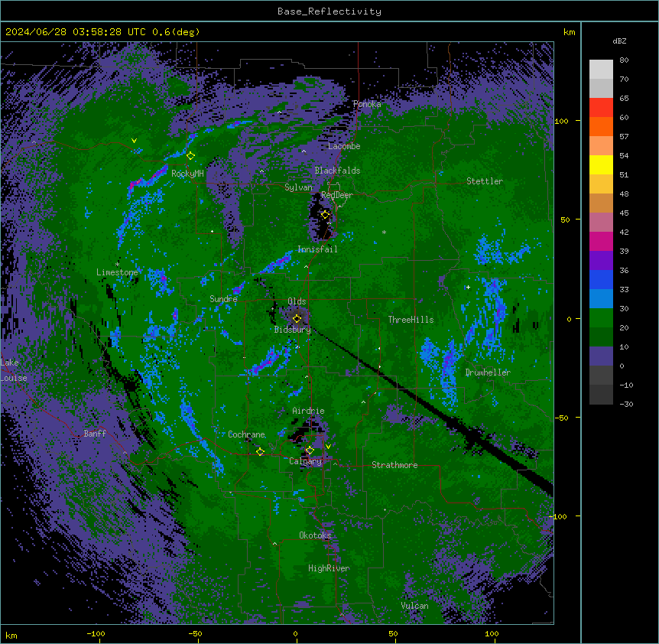Viewport: 659px width, 644px height.
Task: Click the Stettler city label
Action: point(485,181)
